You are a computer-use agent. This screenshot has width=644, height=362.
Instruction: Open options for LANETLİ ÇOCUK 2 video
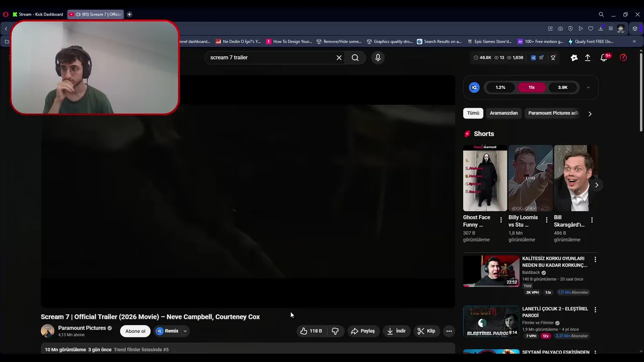[x=595, y=310]
